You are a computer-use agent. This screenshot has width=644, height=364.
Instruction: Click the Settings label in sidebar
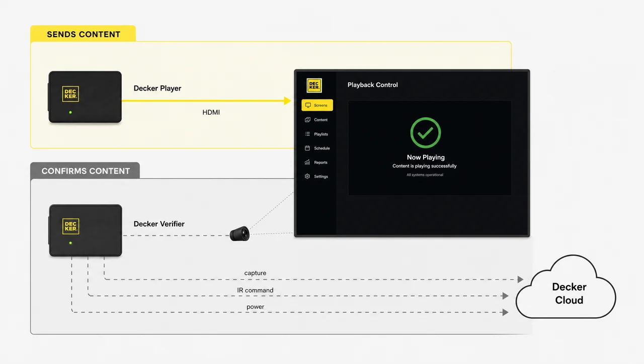(321, 176)
